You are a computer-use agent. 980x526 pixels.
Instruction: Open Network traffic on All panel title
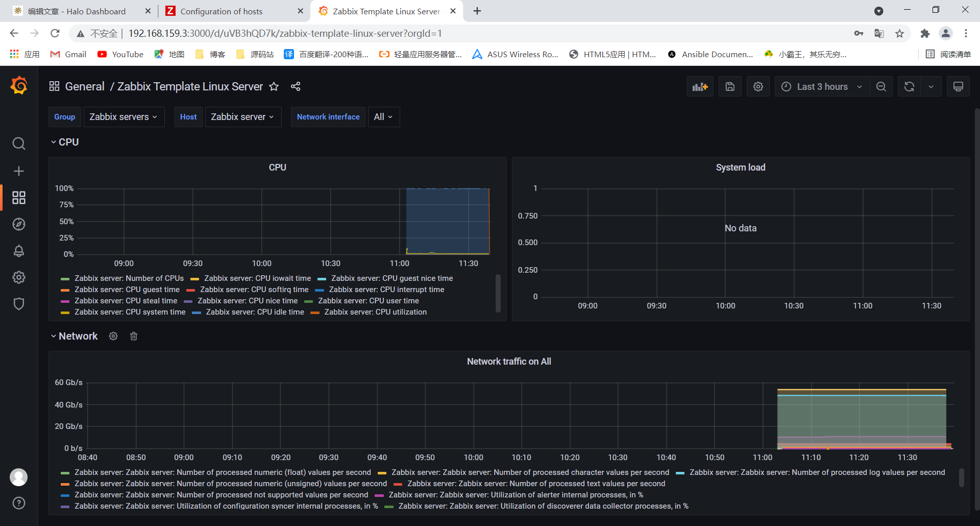(509, 362)
